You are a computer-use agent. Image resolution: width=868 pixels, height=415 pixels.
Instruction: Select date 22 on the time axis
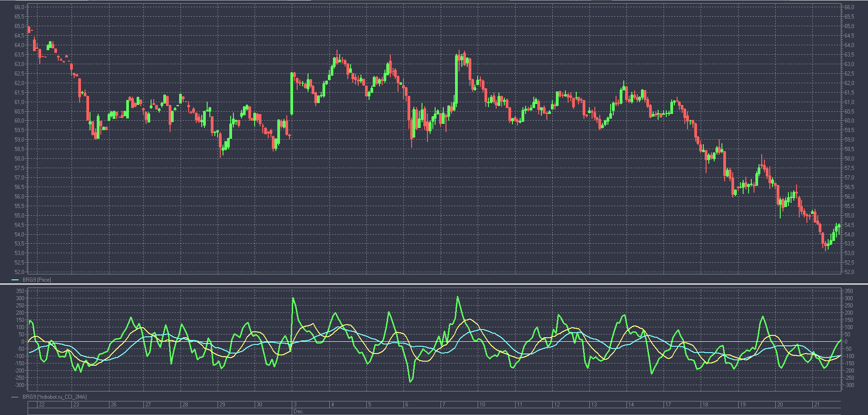(42, 405)
